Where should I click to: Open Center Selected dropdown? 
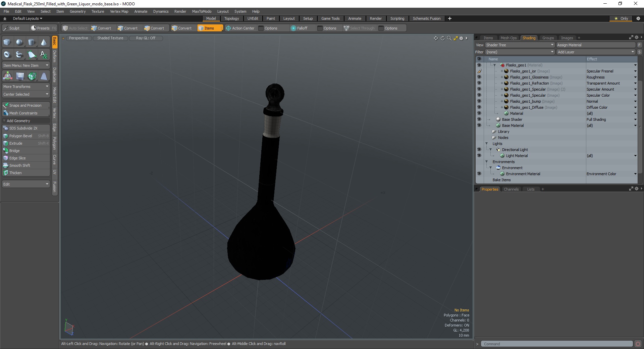pos(26,94)
